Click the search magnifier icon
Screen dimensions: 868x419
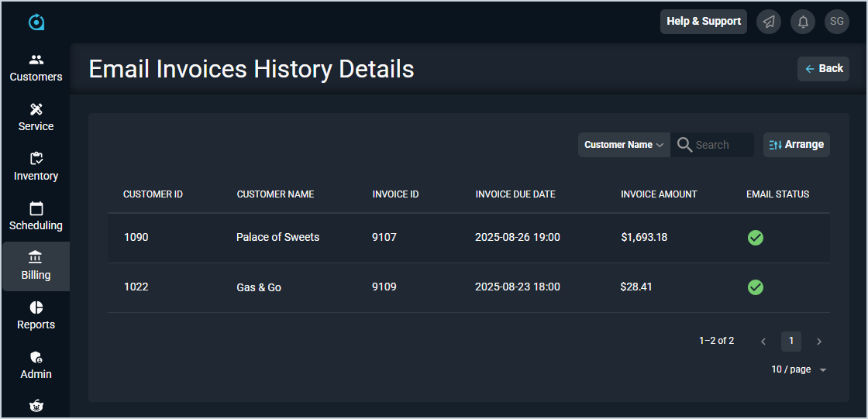pyautogui.click(x=684, y=145)
